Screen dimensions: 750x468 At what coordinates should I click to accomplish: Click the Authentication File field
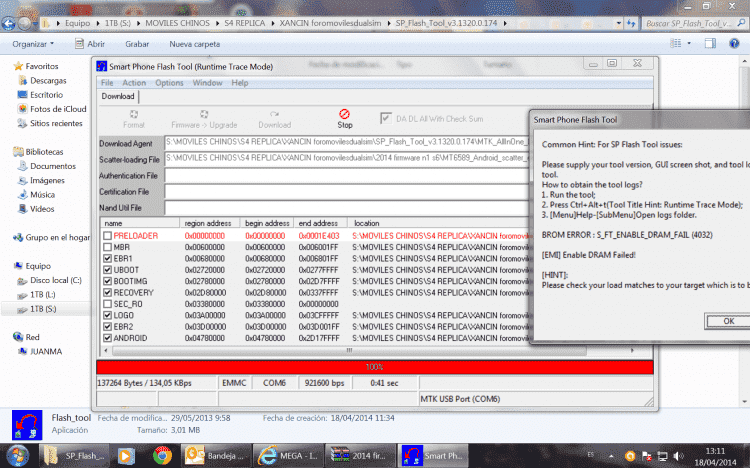pos(348,176)
